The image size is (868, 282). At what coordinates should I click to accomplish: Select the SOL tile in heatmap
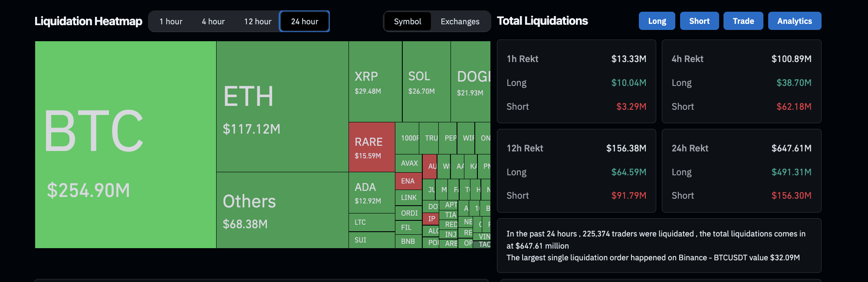pos(427,82)
